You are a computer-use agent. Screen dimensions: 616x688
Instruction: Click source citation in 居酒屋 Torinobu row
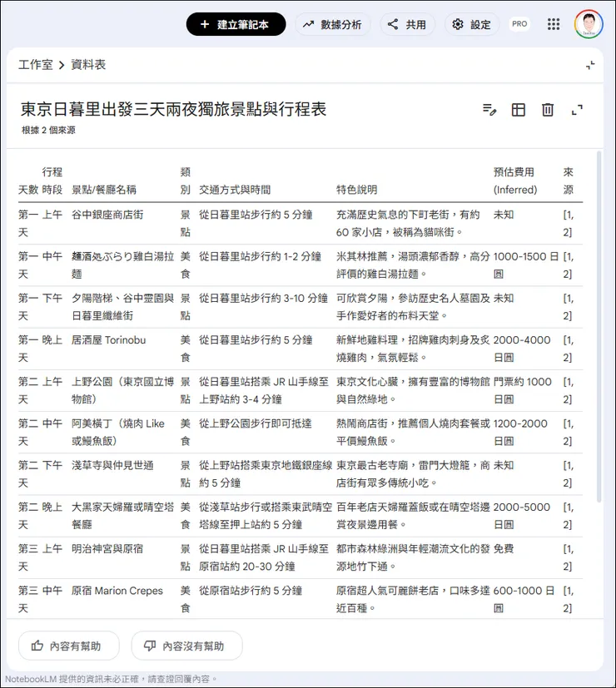(569, 349)
